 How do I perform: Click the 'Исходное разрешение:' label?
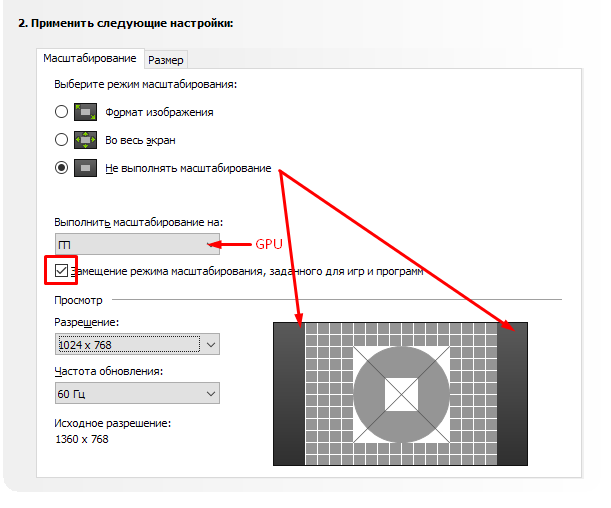pyautogui.click(x=113, y=423)
